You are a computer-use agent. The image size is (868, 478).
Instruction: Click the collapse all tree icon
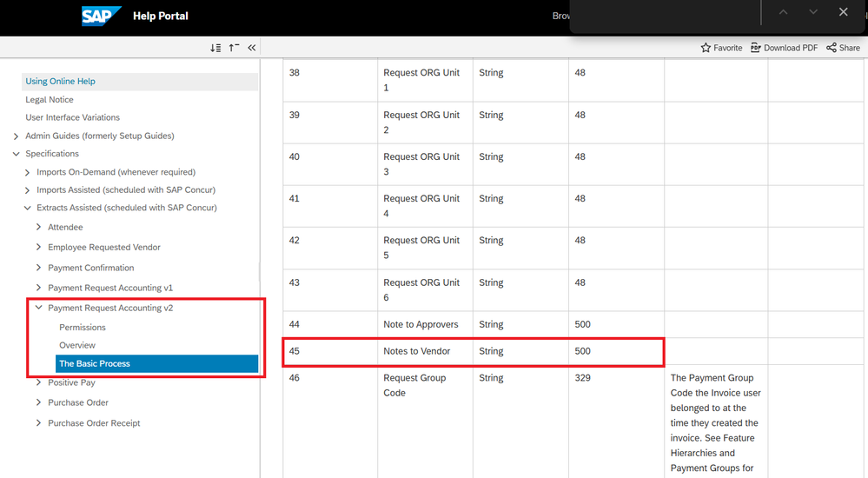click(x=235, y=48)
